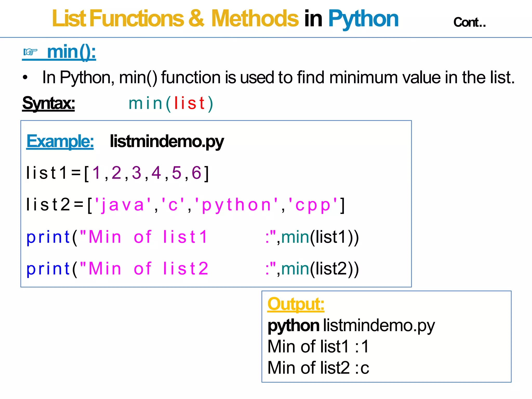This screenshot has width=532, height=399.
Task: Click the underlined 'Syntax:' label
Action: click(49, 103)
